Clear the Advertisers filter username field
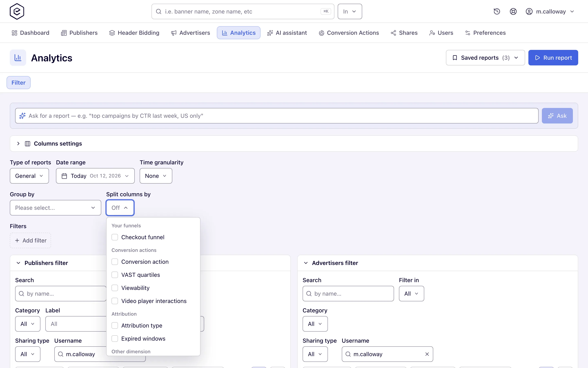The height and width of the screenshot is (368, 588). click(x=427, y=354)
